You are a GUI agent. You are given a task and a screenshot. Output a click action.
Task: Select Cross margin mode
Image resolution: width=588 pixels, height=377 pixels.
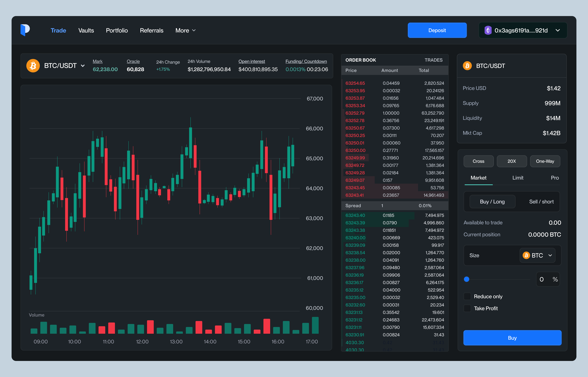coord(478,161)
